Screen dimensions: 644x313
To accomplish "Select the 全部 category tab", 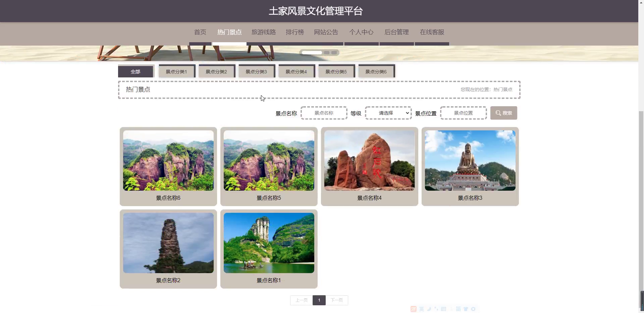I will coord(136,71).
